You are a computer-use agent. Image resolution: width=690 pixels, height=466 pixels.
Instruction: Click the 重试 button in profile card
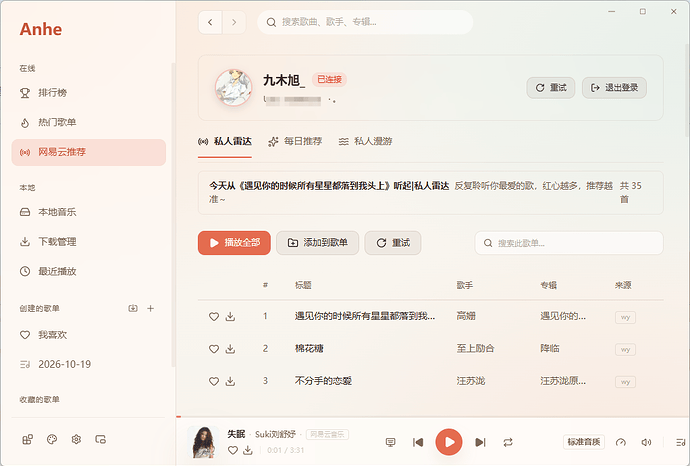tap(551, 88)
